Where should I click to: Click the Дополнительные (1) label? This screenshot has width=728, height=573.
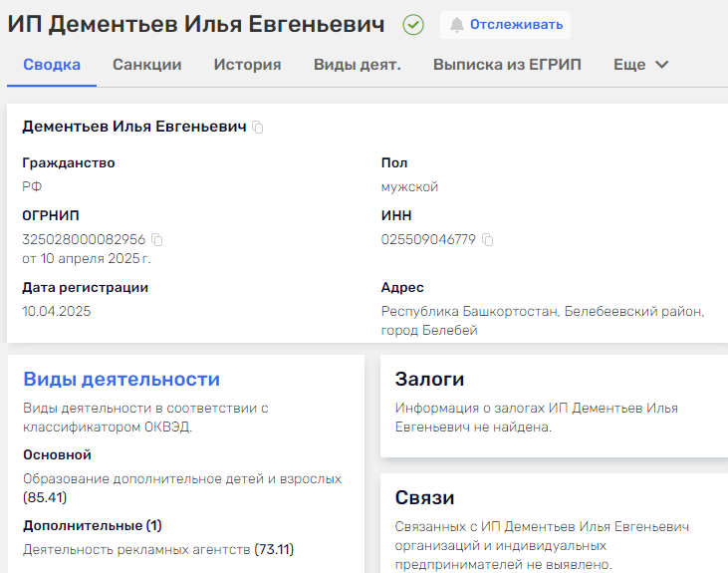coord(93,525)
